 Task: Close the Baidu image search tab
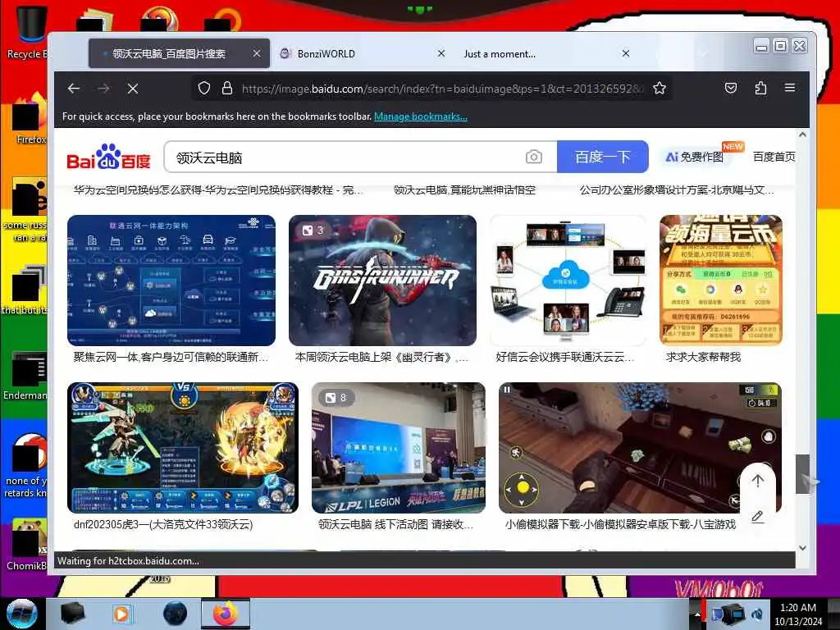coord(257,53)
